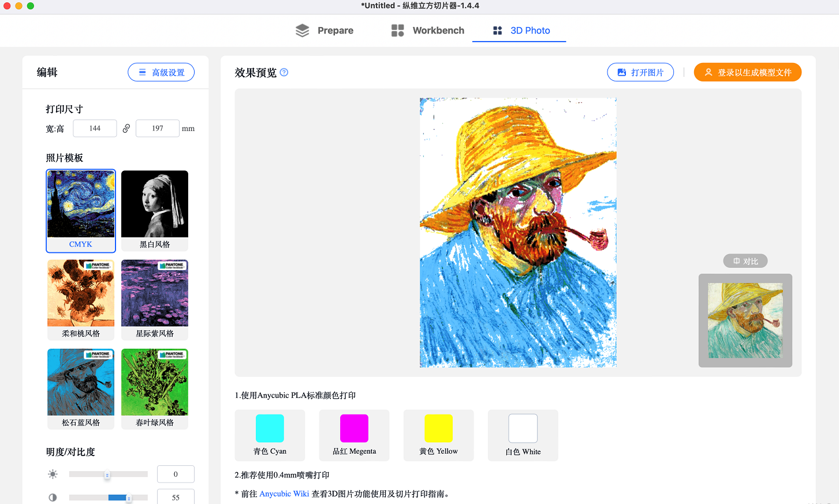Click the small original image thumbnail under 对比
Viewport: 839px width, 504px height.
(745, 320)
